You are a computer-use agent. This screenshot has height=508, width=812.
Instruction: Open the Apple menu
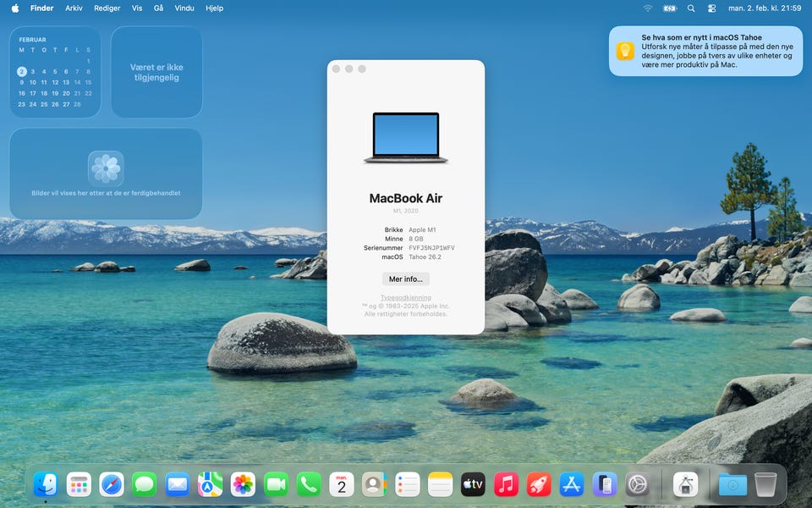tap(14, 8)
